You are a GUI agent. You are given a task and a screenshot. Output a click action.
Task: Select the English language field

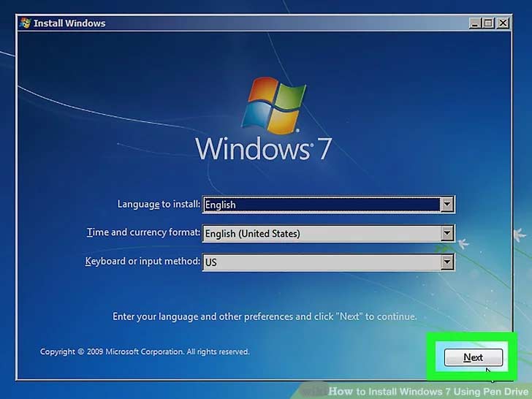[x=328, y=205]
